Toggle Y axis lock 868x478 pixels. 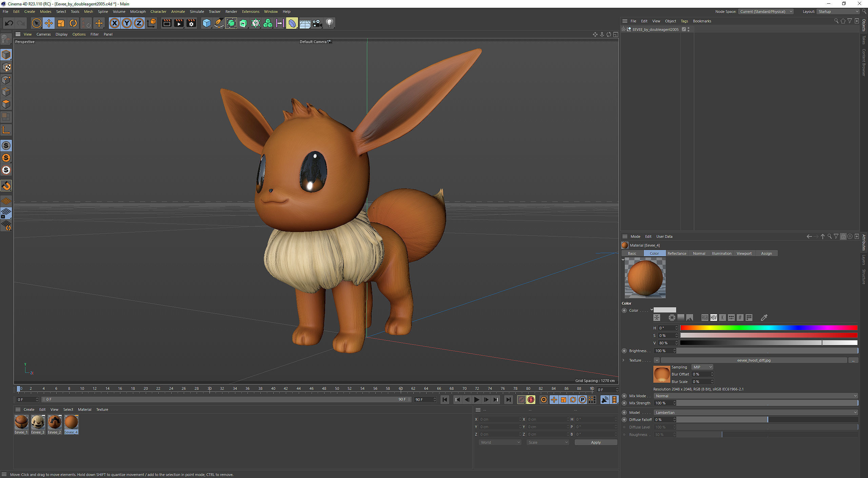(127, 23)
